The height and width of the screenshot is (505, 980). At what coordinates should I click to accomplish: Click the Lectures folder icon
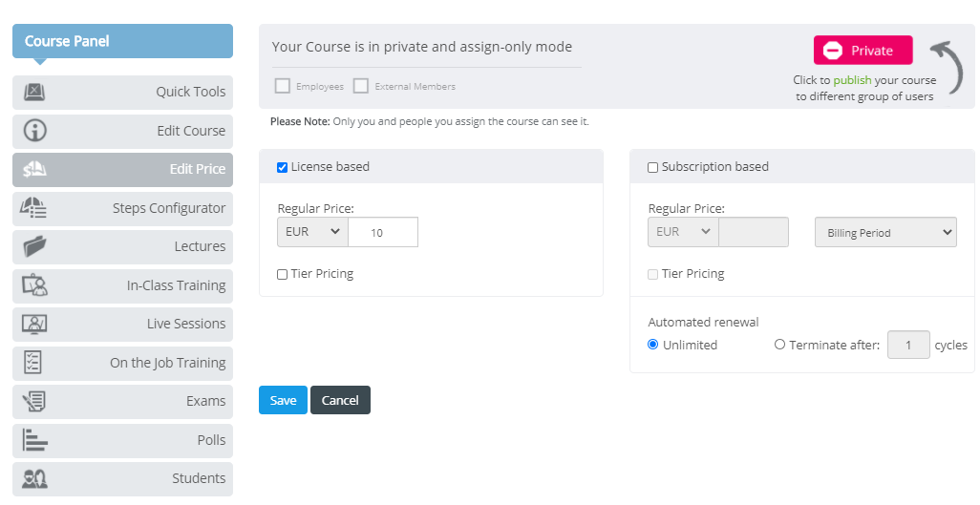point(35,246)
